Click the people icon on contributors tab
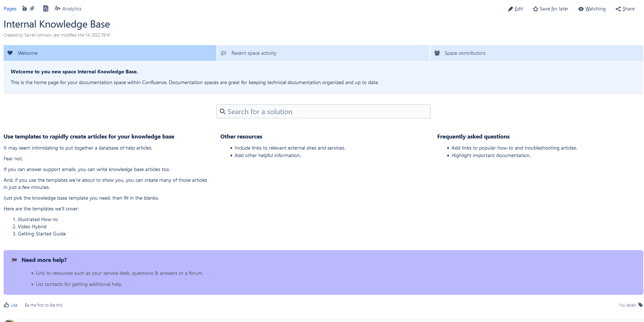This screenshot has width=644, height=322. pyautogui.click(x=437, y=53)
